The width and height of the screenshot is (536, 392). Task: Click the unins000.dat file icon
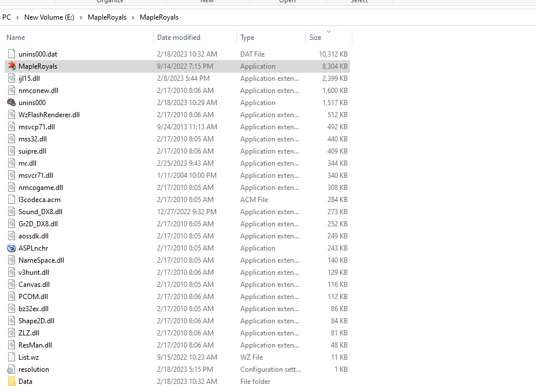(x=12, y=54)
